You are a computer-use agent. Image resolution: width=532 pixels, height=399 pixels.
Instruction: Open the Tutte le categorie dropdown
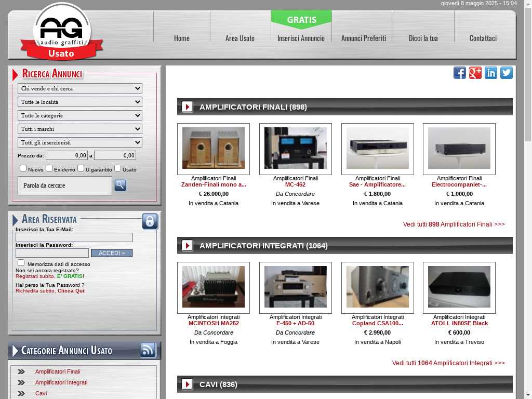(x=80, y=116)
